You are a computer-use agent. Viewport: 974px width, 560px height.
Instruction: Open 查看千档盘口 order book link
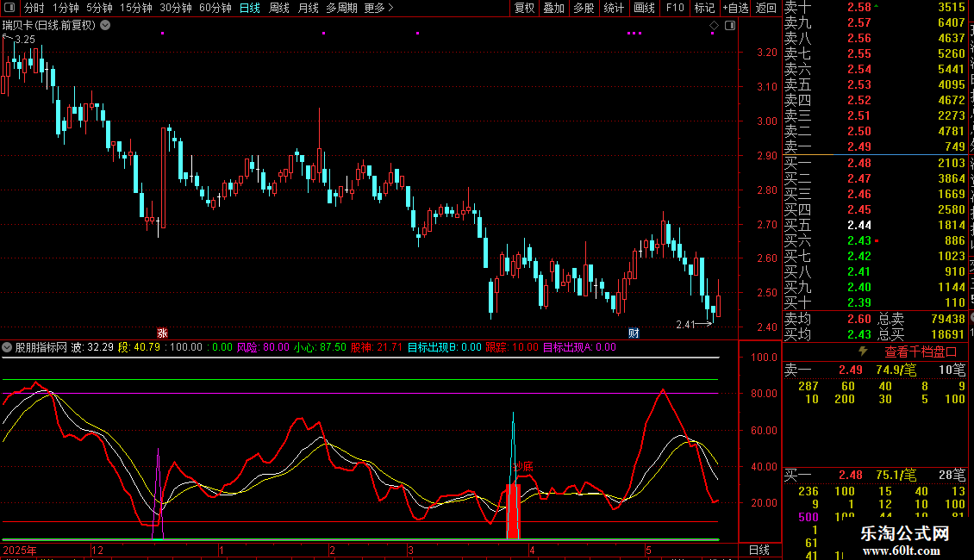[921, 352]
